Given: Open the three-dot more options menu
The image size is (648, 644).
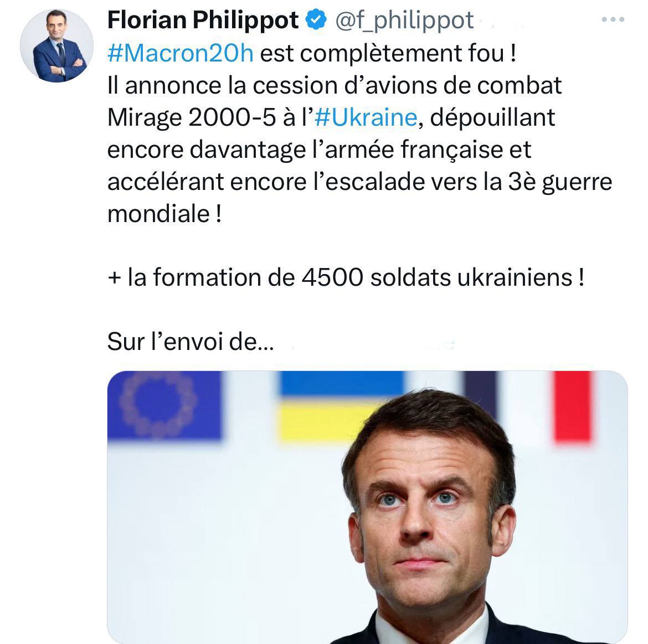Looking at the screenshot, I should click(x=613, y=20).
